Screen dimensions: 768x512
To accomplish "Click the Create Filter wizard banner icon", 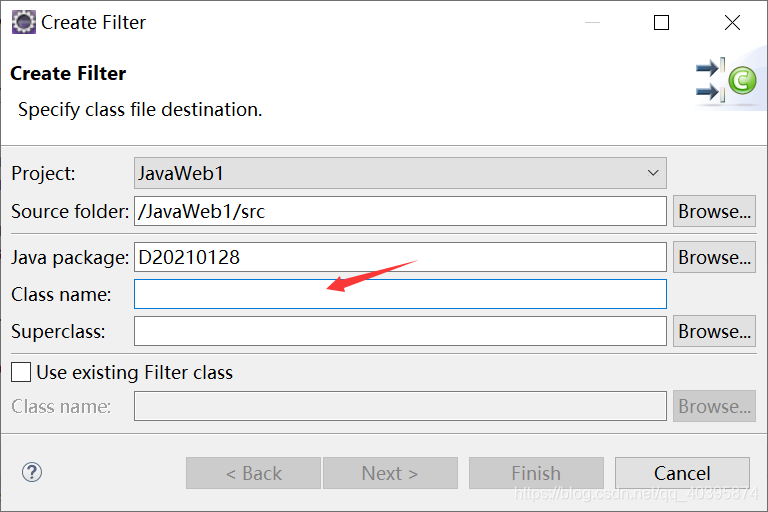I will pyautogui.click(x=726, y=80).
